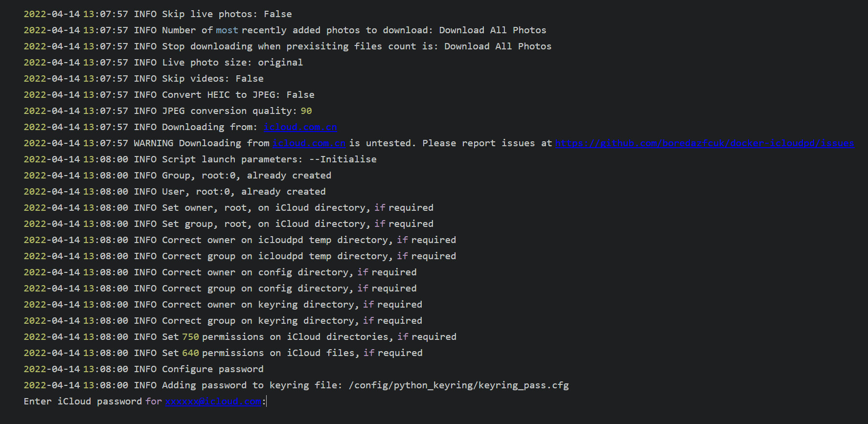Click the "User, root:0, already created" line
This screenshot has width=868, height=424.
tap(244, 192)
